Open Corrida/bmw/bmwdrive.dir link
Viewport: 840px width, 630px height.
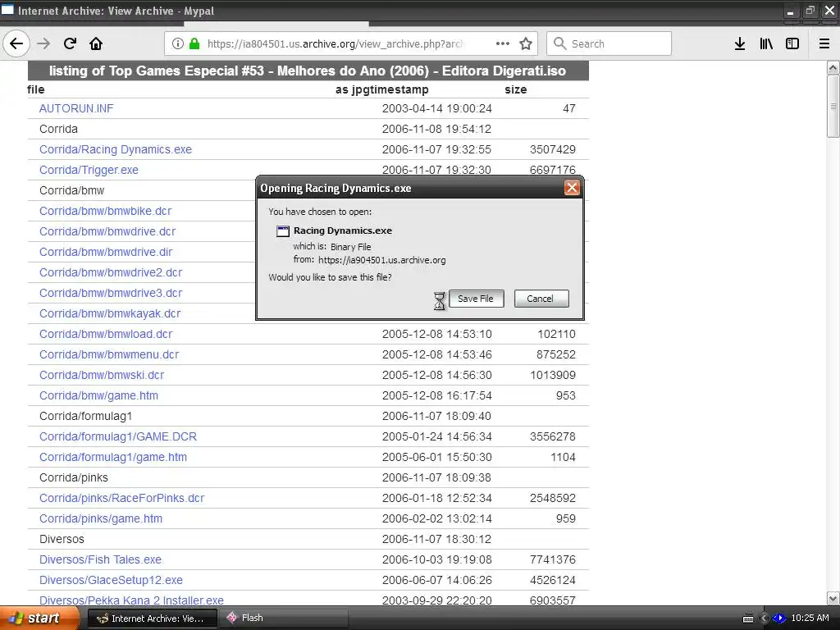coord(106,252)
